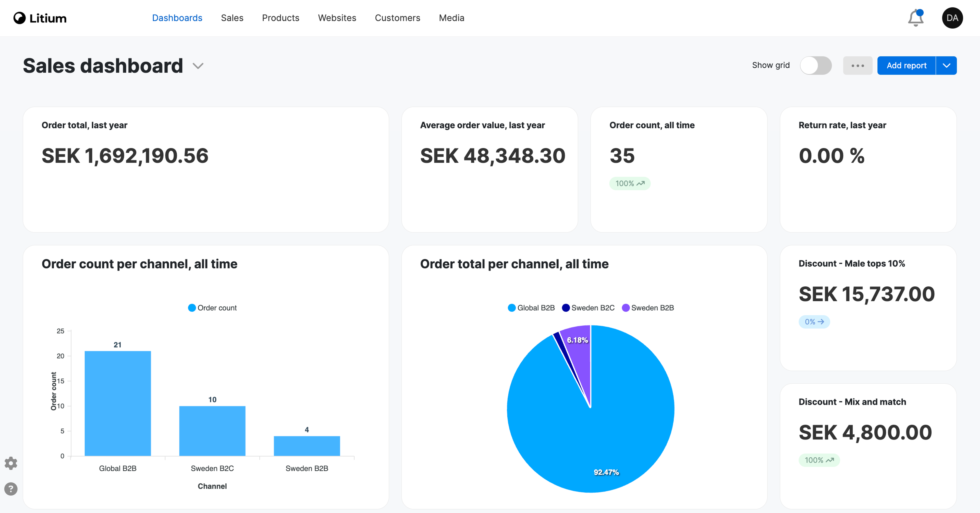The height and width of the screenshot is (513, 980).
Task: Select the Sweden B2C bar
Action: [212, 431]
